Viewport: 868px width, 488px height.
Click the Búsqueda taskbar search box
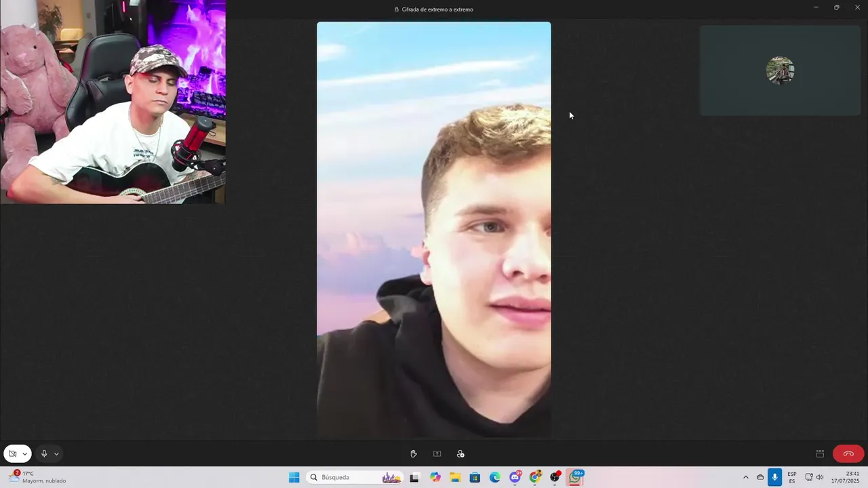click(355, 477)
